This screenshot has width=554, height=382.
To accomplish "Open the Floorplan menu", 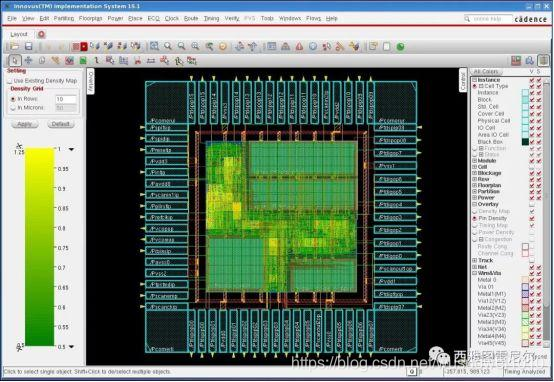I will click(x=90, y=18).
